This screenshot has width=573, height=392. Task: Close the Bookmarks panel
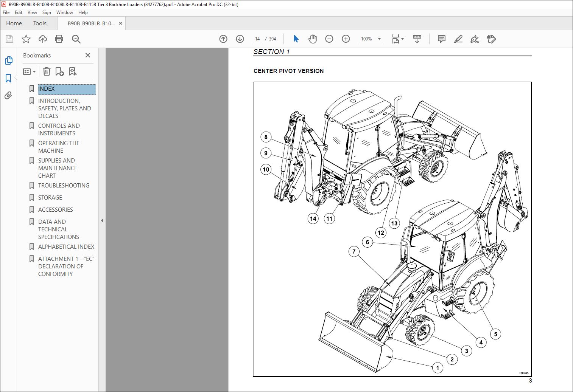[x=88, y=55]
